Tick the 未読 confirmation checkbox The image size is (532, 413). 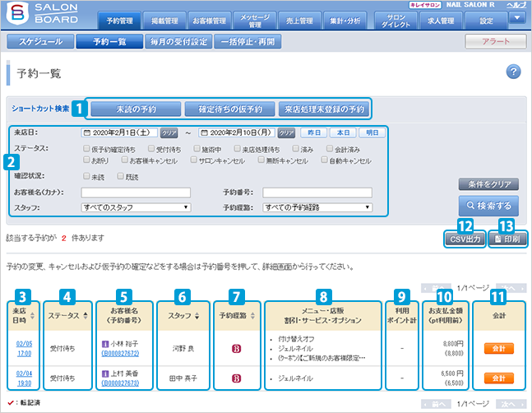click(x=87, y=176)
